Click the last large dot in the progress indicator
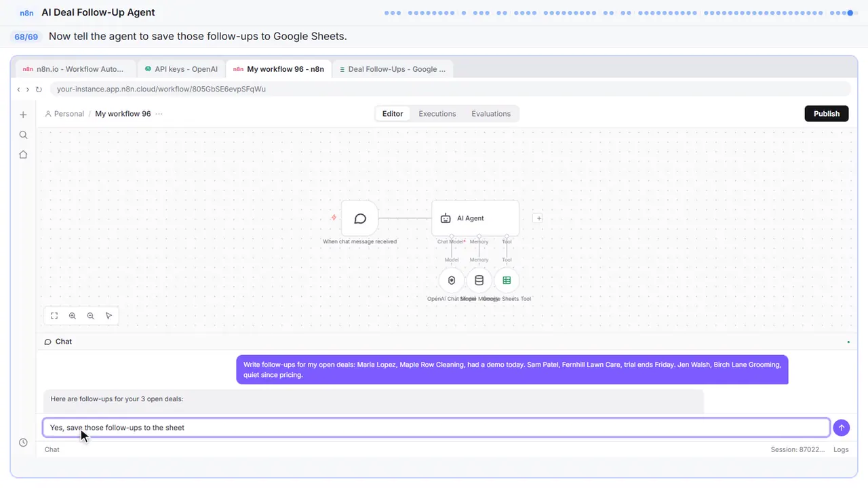Screen dimensions: 868x488 point(851,12)
